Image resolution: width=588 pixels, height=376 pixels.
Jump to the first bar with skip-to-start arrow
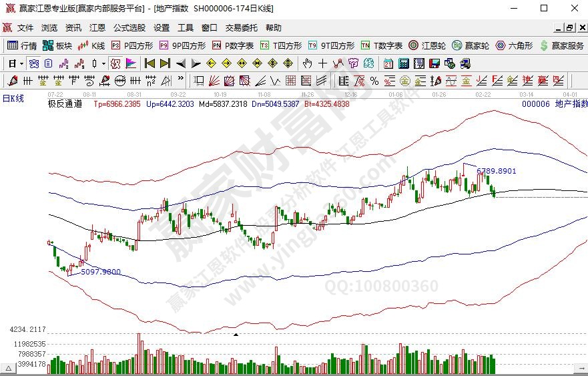pos(150,63)
